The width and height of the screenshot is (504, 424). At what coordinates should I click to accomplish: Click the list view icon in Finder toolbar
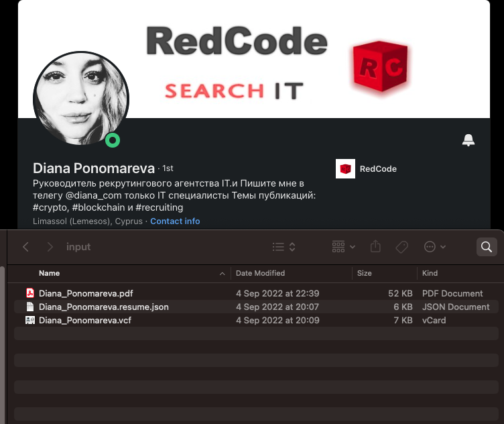278,247
